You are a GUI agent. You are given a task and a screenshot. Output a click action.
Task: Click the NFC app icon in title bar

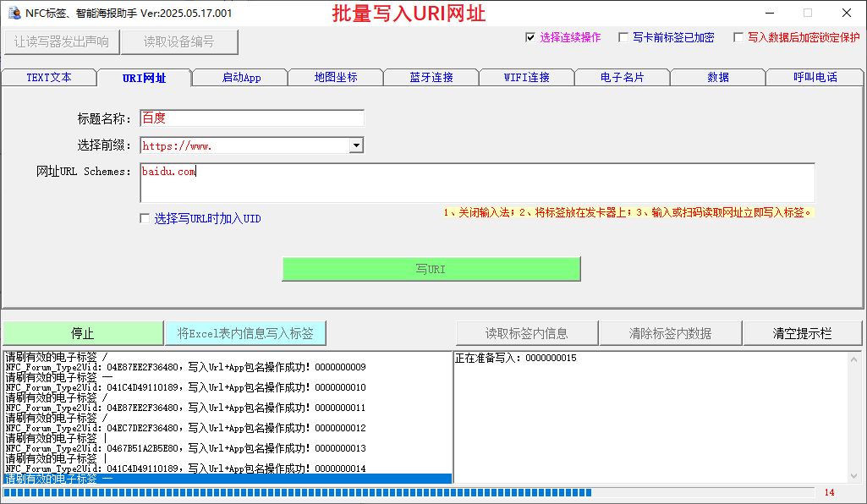tap(14, 13)
